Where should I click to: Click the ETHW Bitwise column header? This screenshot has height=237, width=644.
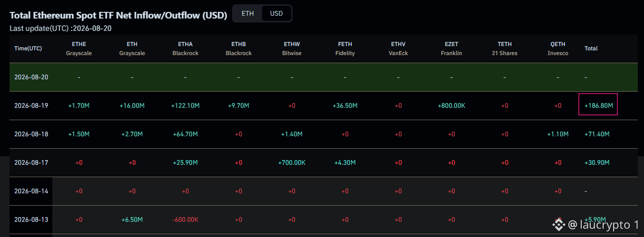pyautogui.click(x=292, y=48)
